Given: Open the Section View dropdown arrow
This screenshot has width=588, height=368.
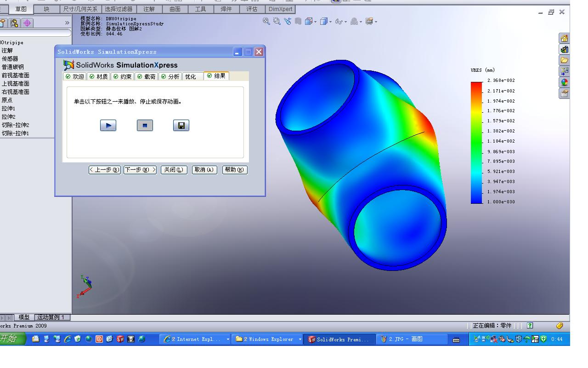Looking at the screenshot, I should coord(315,22).
